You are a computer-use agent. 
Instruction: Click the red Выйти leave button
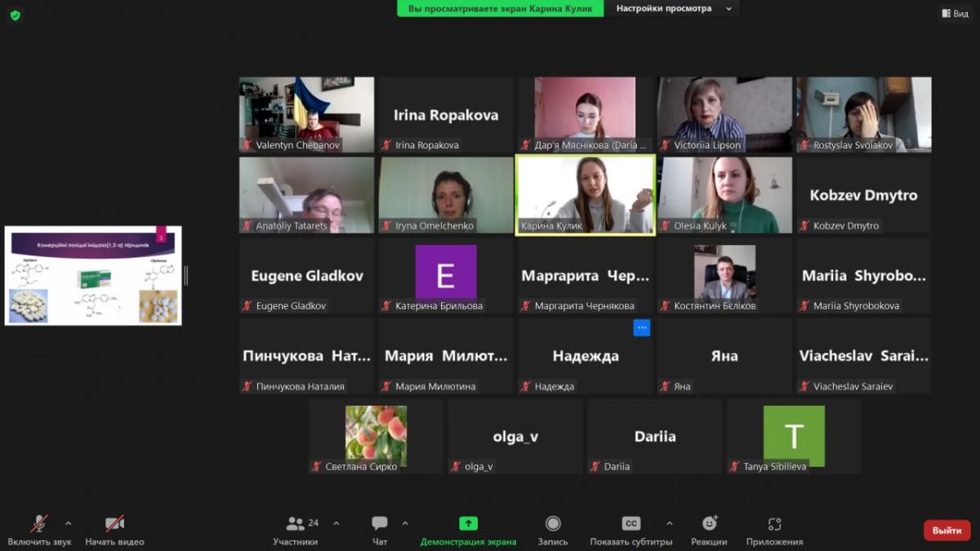(x=947, y=531)
